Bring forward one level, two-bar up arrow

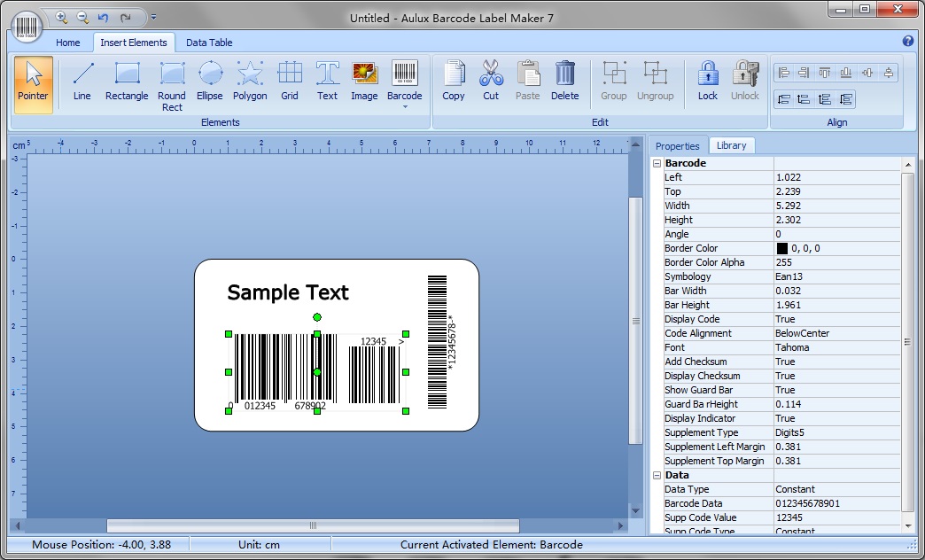tap(804, 100)
